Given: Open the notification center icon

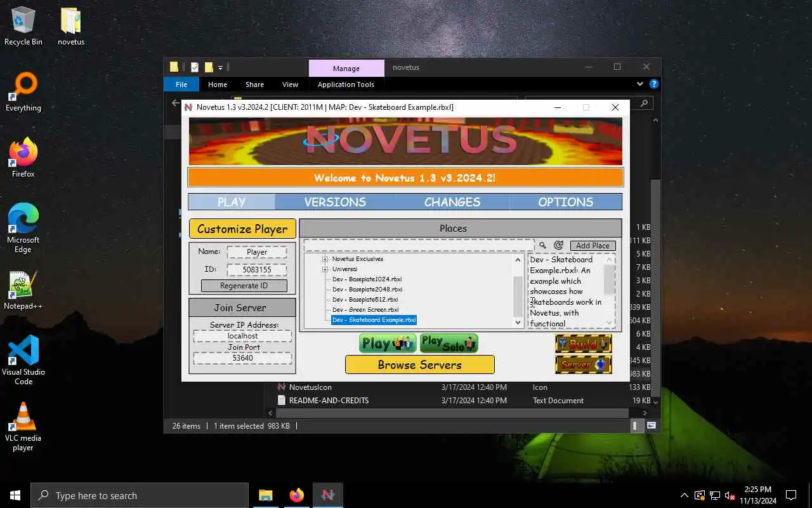Looking at the screenshot, I should click(x=791, y=495).
